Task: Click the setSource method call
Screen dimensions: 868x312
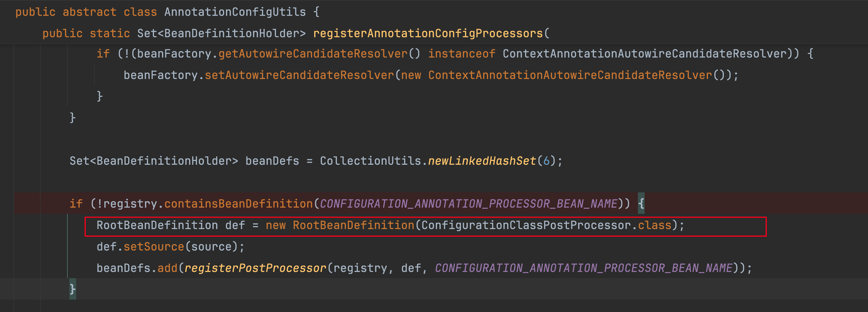Action: coord(154,247)
